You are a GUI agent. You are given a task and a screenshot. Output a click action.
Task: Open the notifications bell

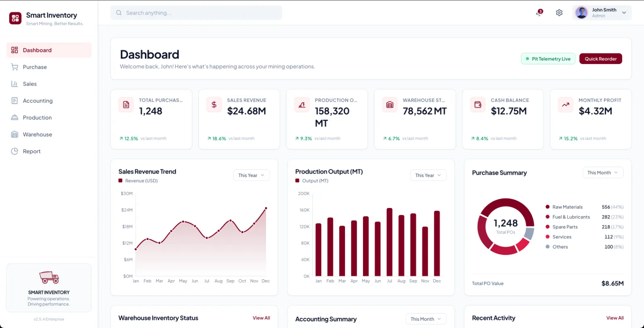539,13
